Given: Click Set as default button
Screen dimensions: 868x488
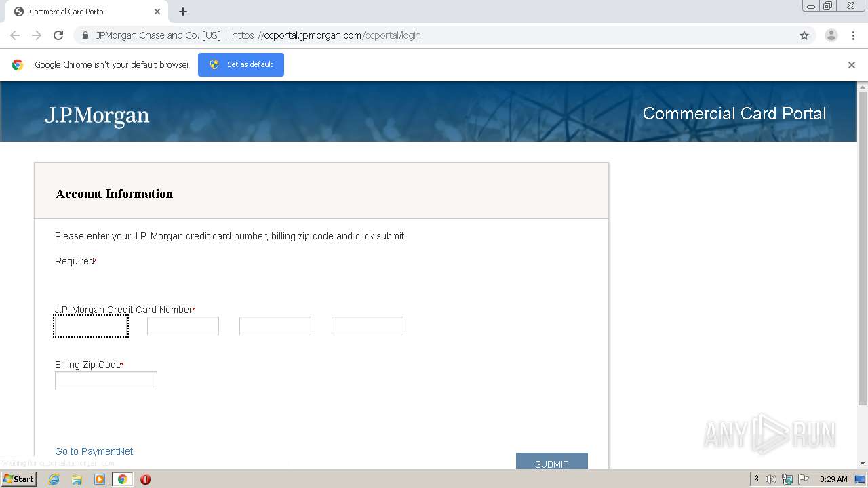Looking at the screenshot, I should tap(241, 64).
